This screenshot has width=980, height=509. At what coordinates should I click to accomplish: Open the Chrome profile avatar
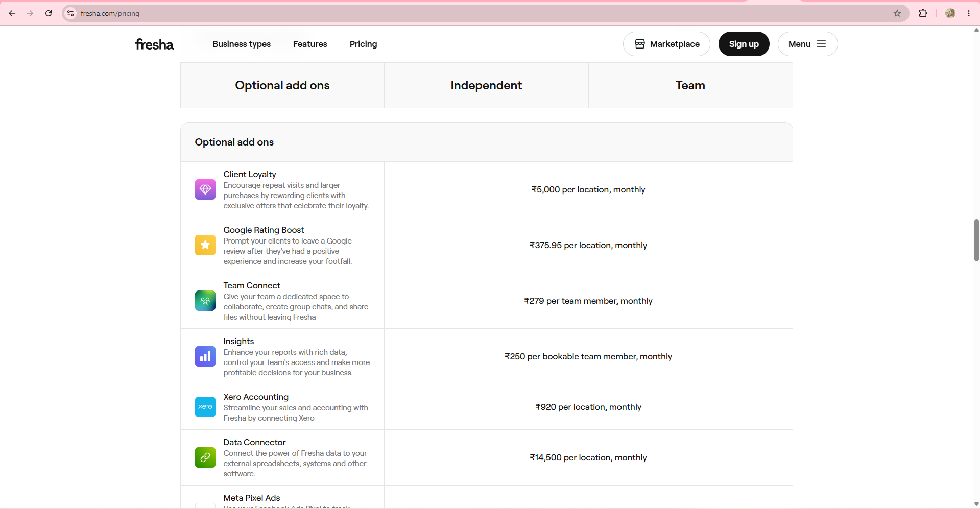(950, 13)
